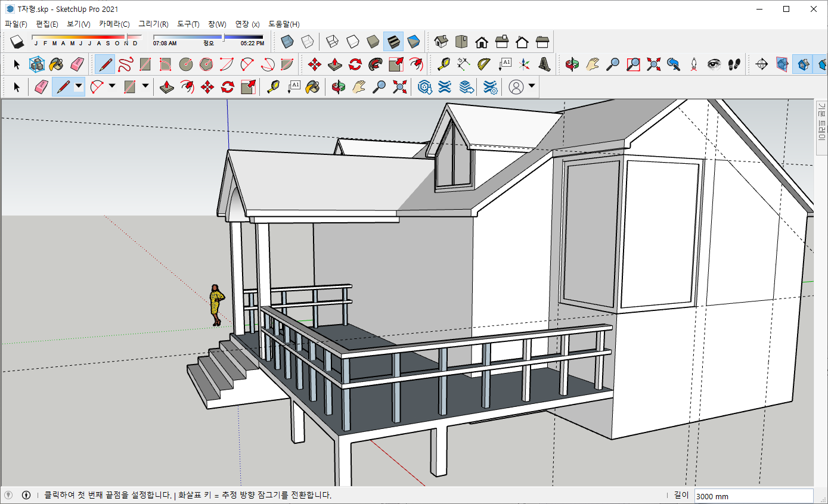The width and height of the screenshot is (828, 504).
Task: Enable Shaded With Textures style
Action: (393, 42)
